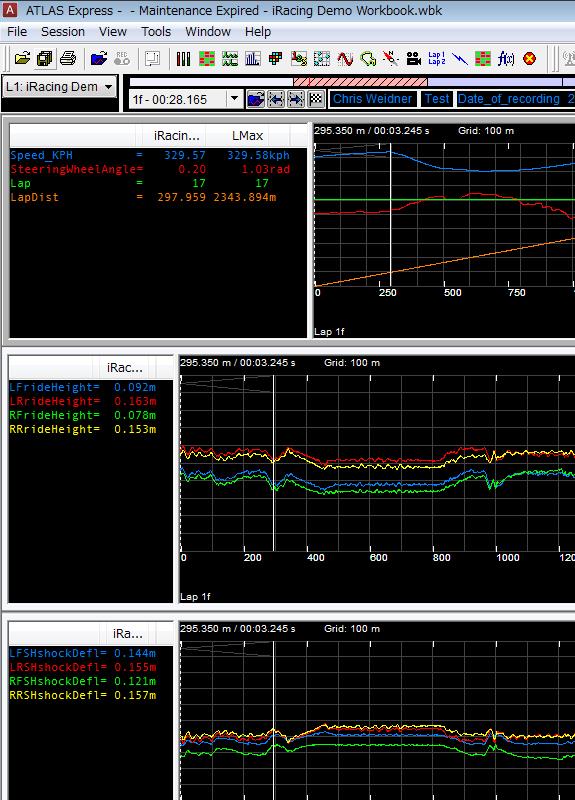Image resolution: width=575 pixels, height=800 pixels.
Task: Open the video camera display icon
Action: tap(414, 59)
